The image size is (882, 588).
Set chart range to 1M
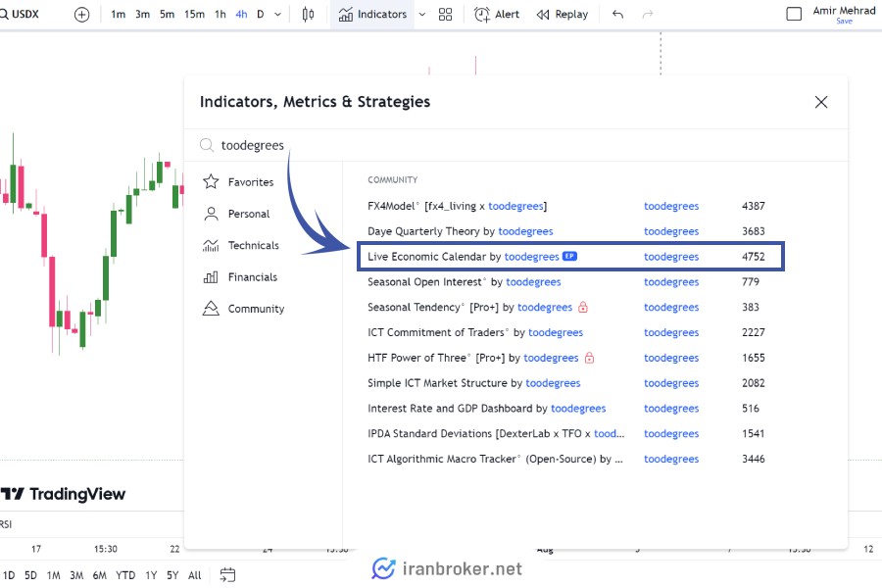point(54,575)
